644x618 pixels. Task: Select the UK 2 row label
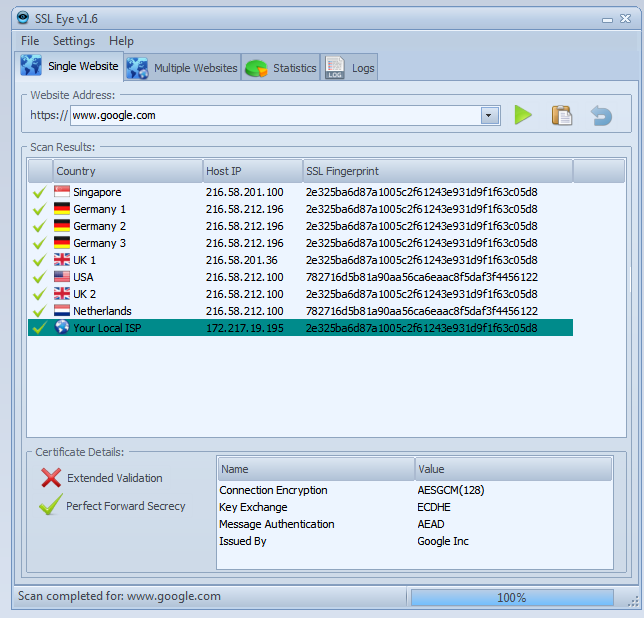84,294
